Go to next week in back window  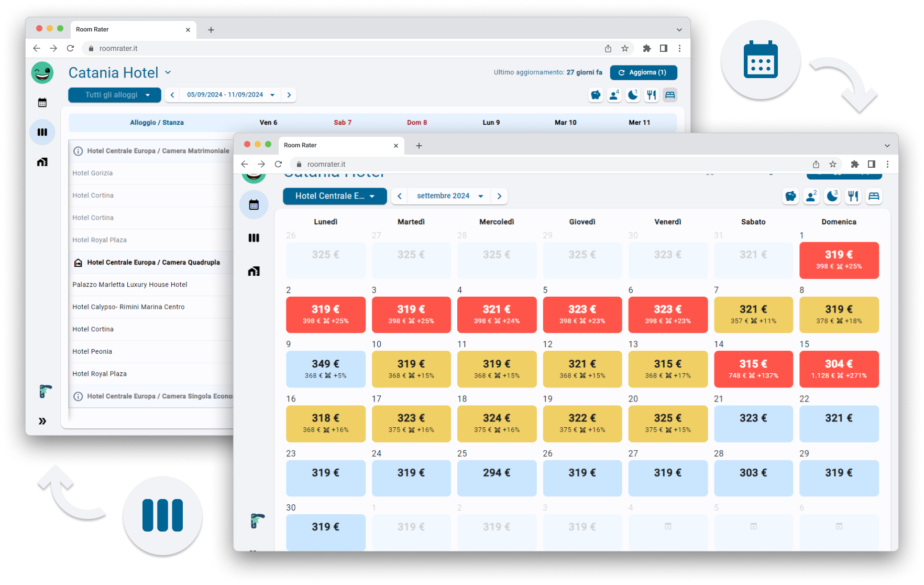coord(289,95)
